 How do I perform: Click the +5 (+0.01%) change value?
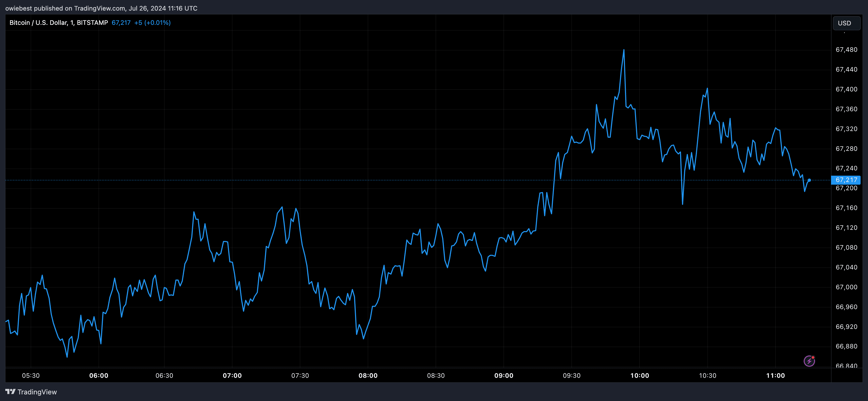tap(152, 22)
